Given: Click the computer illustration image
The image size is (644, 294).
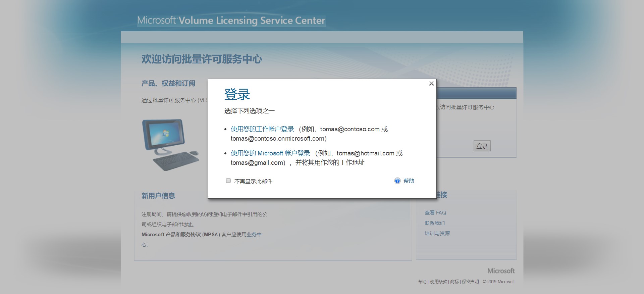Looking at the screenshot, I should 170,145.
